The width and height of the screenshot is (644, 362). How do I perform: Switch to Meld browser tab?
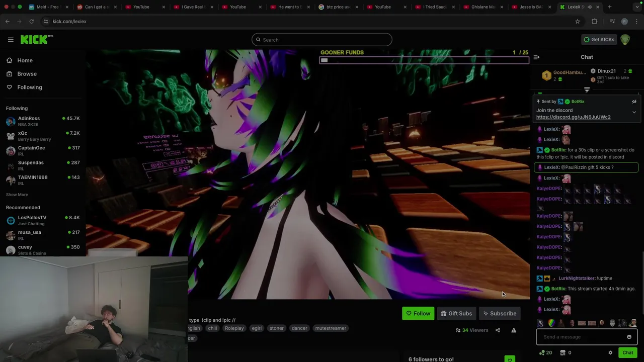[x=48, y=7]
